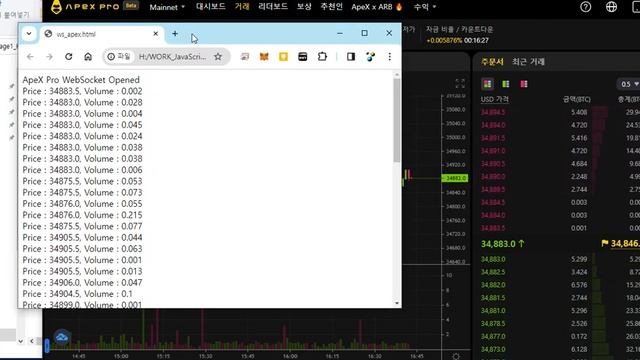Open the language globe icon
Viewport: 640px width, 360px height.
(611, 7)
